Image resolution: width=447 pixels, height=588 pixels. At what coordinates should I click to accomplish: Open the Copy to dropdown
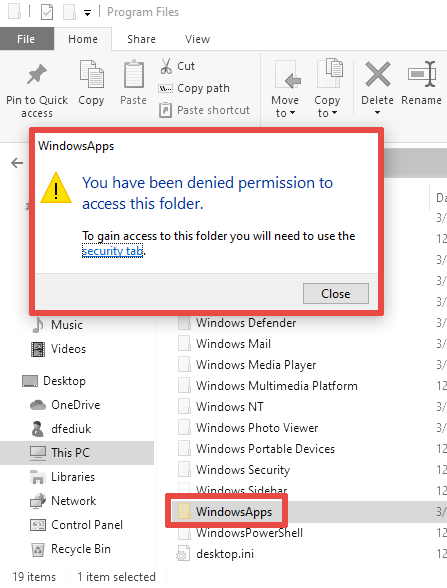click(327, 106)
